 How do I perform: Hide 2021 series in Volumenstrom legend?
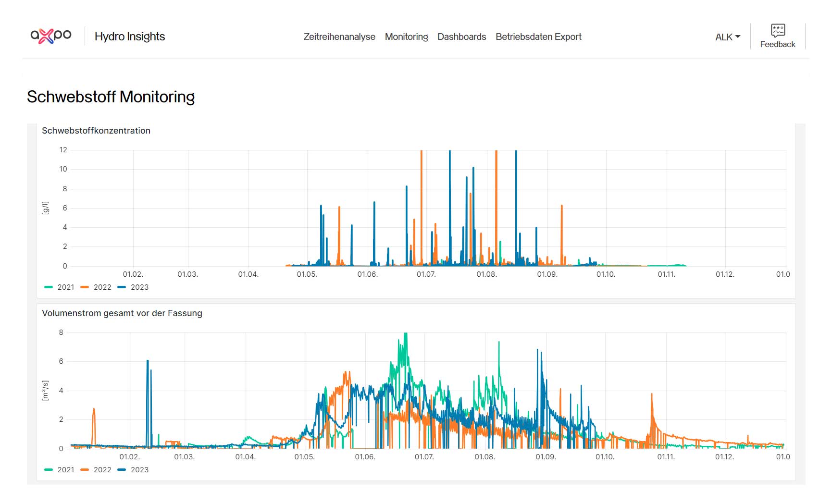tap(60, 469)
